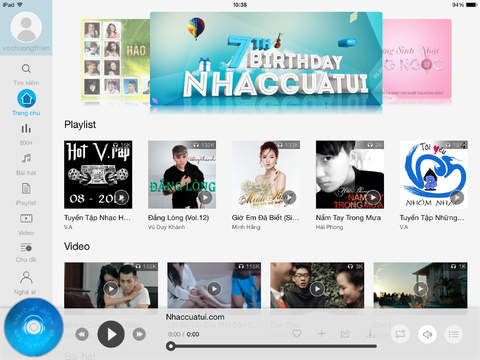Open the Nghệ sĩ artist icon
This screenshot has height=360, width=480.
(x=26, y=277)
